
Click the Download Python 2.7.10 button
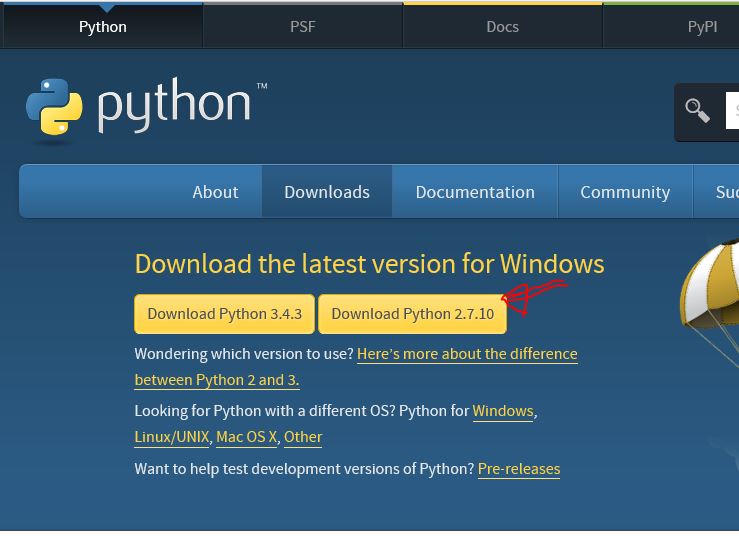pos(412,314)
